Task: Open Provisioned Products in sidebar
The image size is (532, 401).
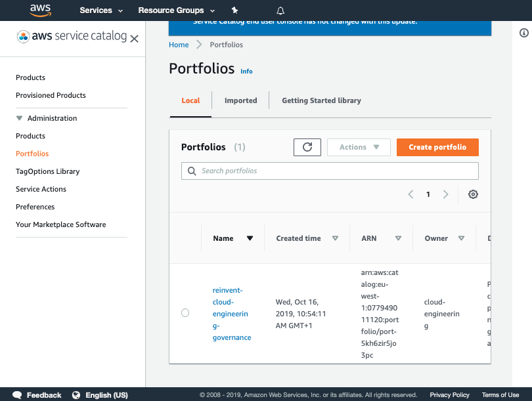Action: [x=51, y=95]
